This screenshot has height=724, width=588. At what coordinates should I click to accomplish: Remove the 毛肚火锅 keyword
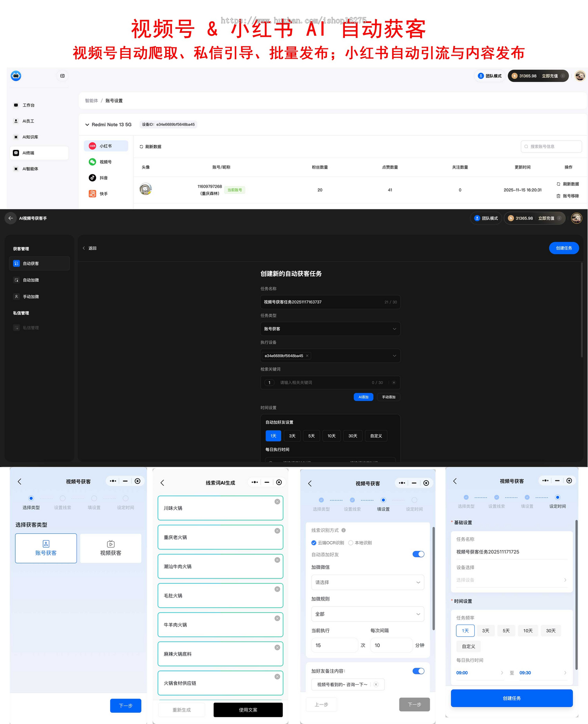277,589
